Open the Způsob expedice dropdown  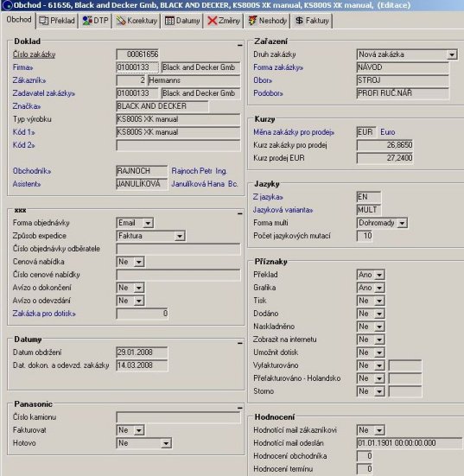tap(180, 236)
